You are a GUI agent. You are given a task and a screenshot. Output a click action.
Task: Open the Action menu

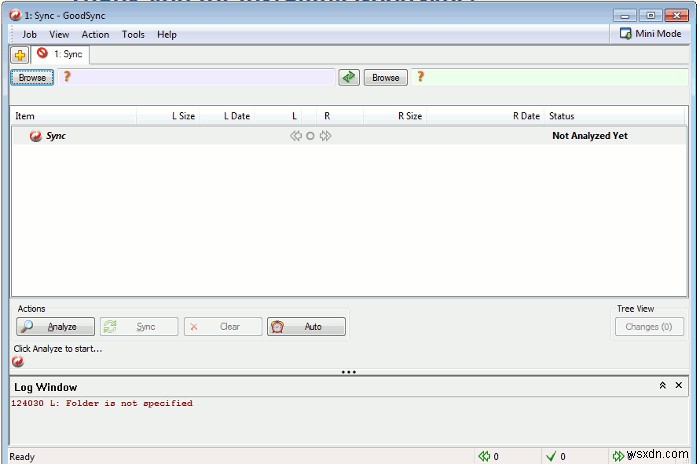[x=95, y=34]
